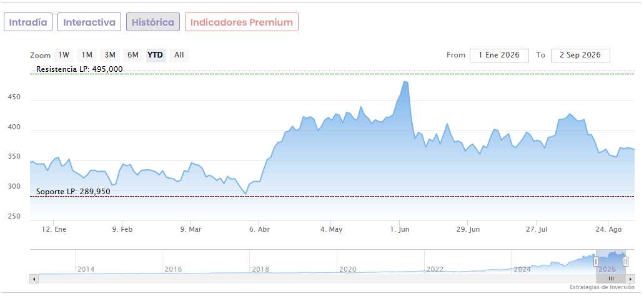644x296 pixels.
Task: Open the Intradía chart tab
Action: [28, 22]
